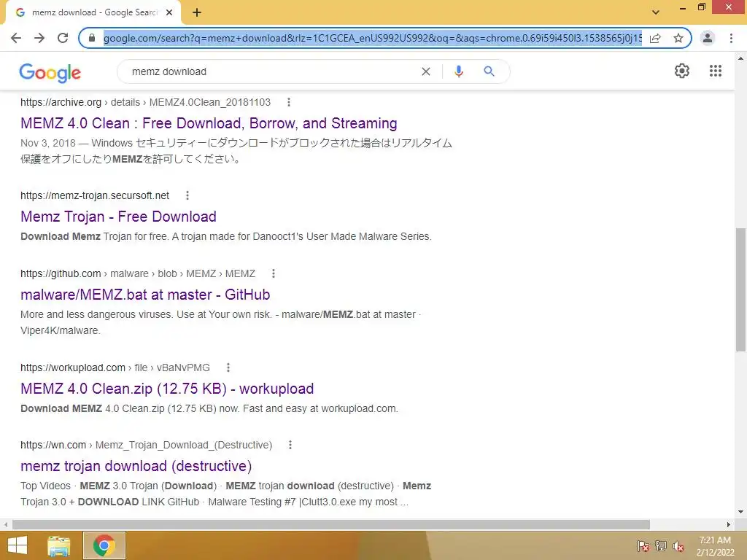This screenshot has height=560, width=747.
Task: Click the https://archive.org breadcrumb text
Action: pyautogui.click(x=61, y=102)
